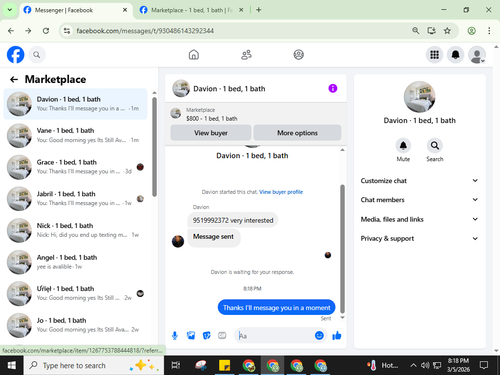
Task: Click the browser address bar URL
Action: tap(145, 31)
